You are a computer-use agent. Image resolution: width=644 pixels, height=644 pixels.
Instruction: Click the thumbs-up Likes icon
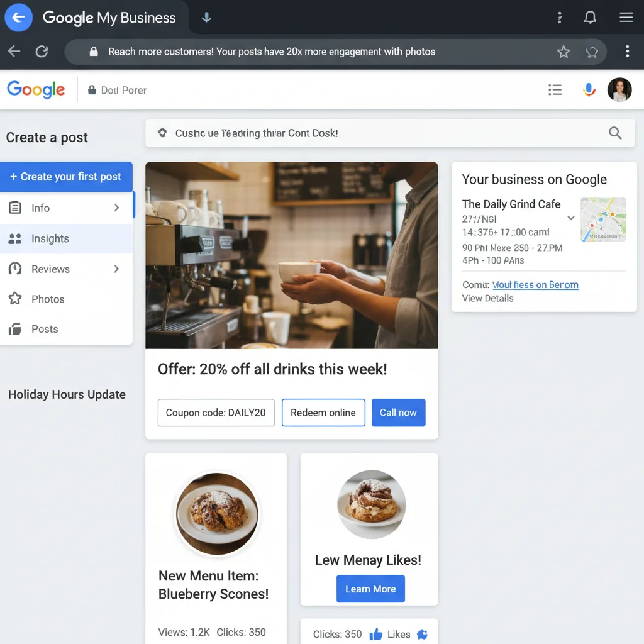375,634
